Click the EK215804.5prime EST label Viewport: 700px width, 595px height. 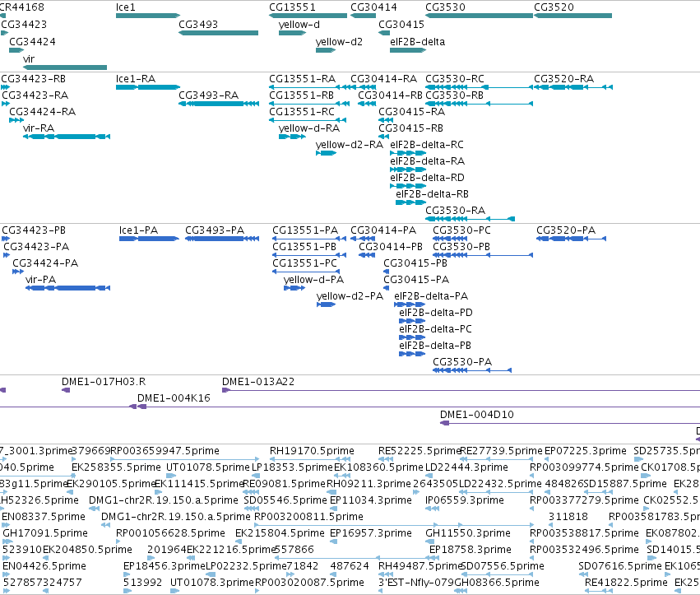(280, 533)
